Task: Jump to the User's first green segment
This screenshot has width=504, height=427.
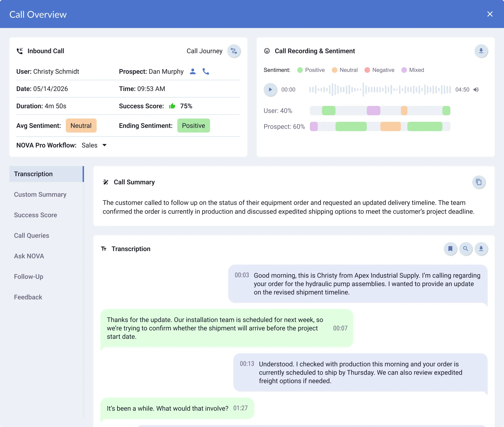Action: (329, 111)
